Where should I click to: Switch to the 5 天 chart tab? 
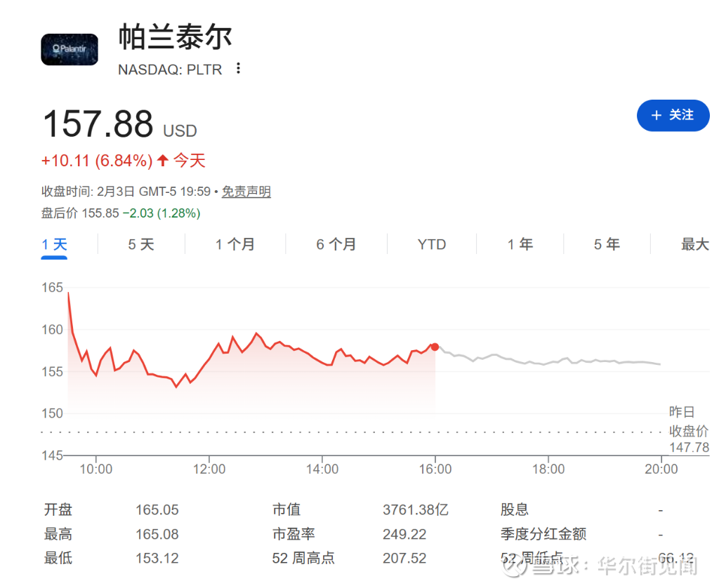[x=140, y=244]
